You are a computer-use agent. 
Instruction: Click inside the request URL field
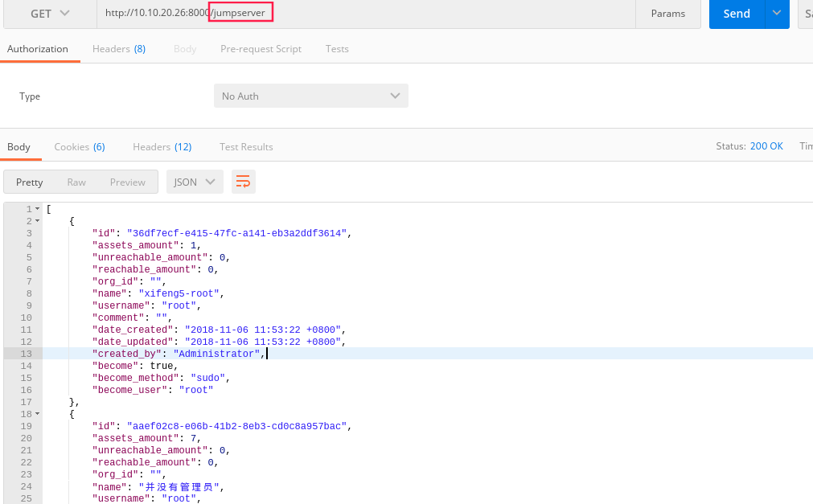click(x=402, y=14)
